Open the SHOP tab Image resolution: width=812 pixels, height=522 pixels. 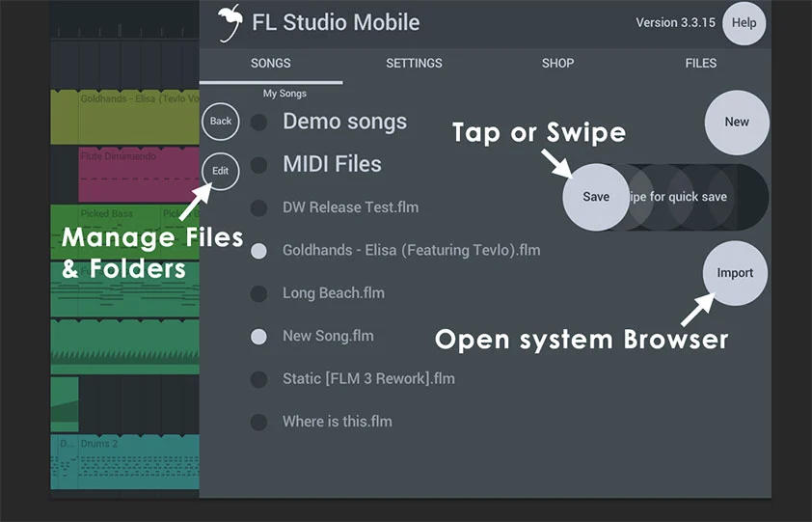coord(557,64)
